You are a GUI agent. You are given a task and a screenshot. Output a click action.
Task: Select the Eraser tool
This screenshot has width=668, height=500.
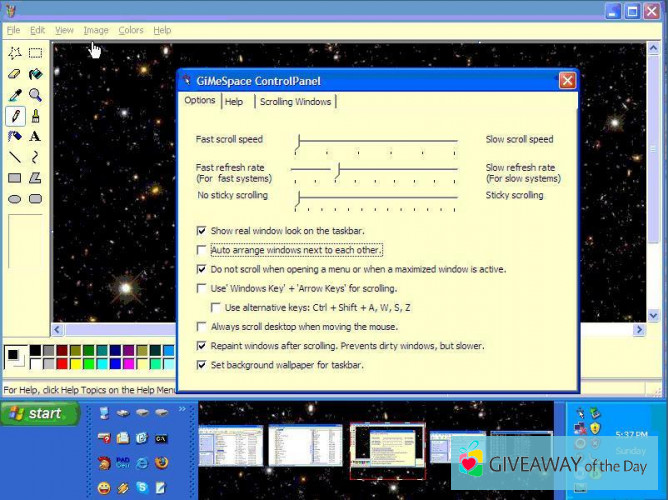pos(14,74)
